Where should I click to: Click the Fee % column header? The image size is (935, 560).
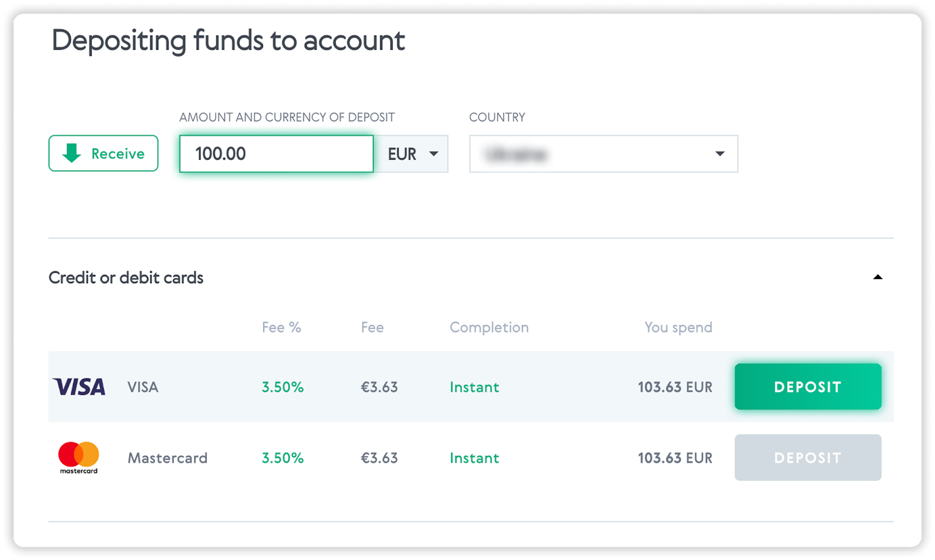click(281, 327)
